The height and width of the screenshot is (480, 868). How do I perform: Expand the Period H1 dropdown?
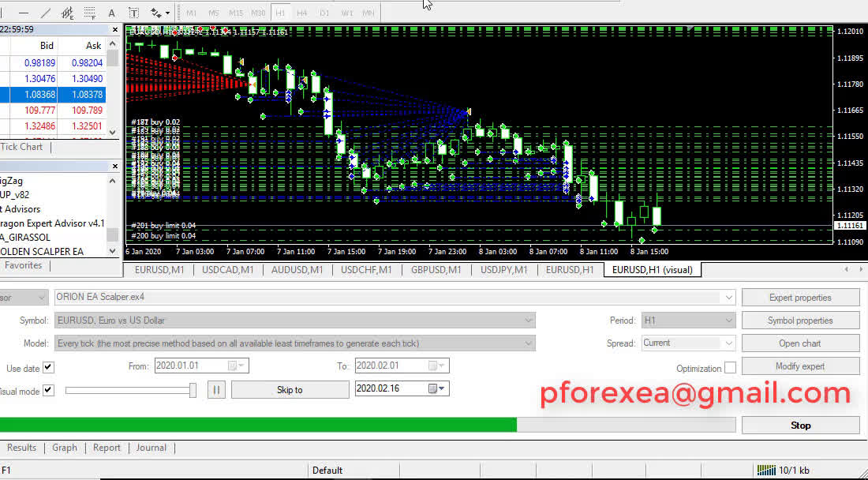point(728,321)
